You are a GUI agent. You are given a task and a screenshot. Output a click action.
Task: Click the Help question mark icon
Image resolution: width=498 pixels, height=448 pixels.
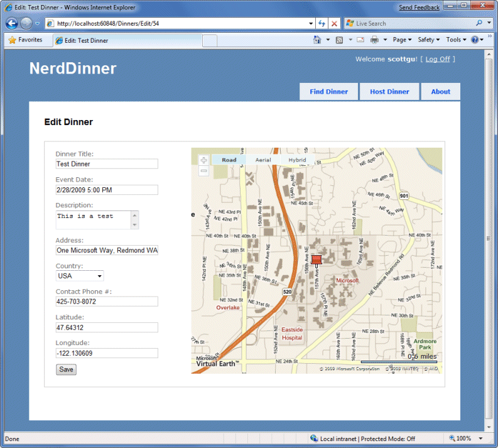475,40
